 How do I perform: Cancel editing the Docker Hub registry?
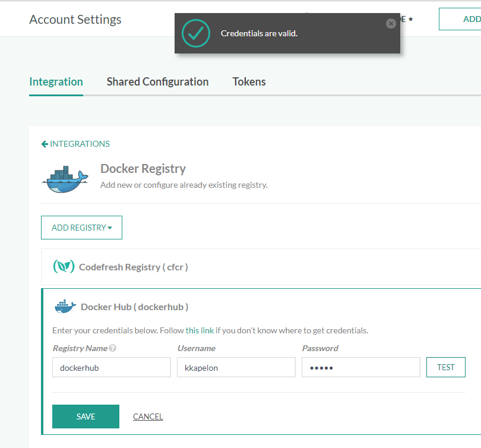click(148, 417)
